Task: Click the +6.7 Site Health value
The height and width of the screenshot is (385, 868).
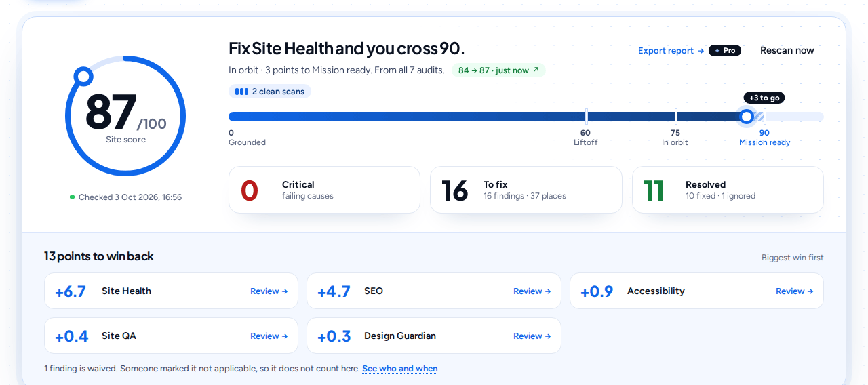Action: pos(71,291)
